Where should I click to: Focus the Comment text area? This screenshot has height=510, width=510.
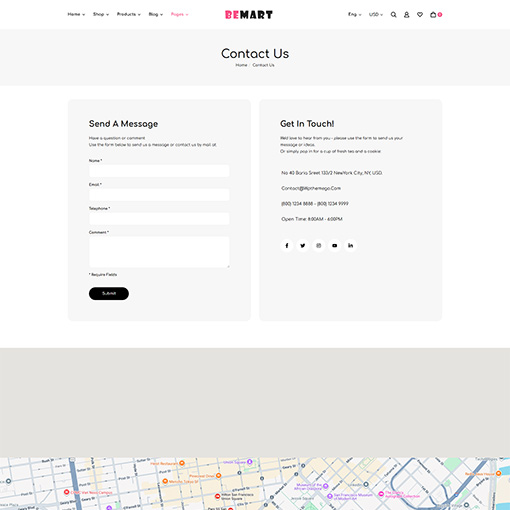[159, 252]
